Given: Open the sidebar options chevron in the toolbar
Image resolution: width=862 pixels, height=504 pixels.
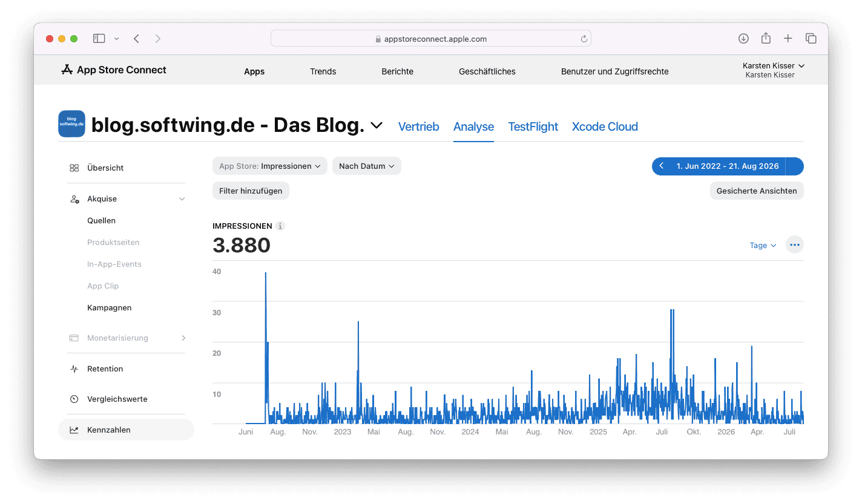Looking at the screenshot, I should 117,39.
